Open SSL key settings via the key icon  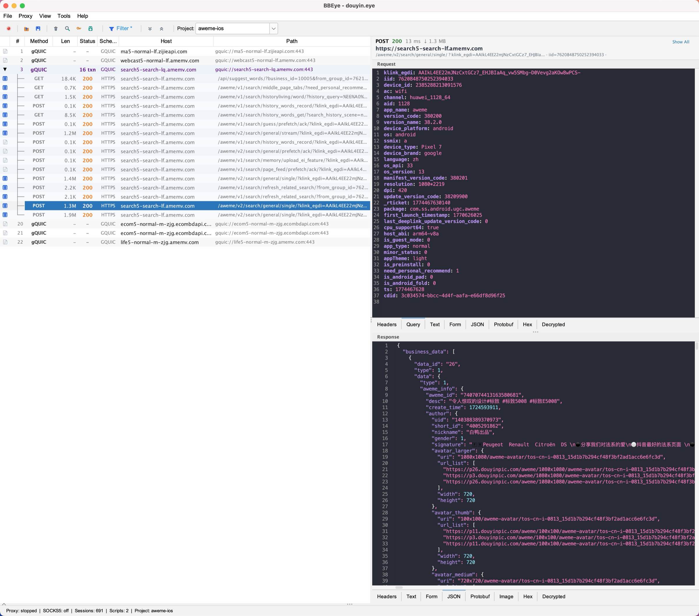coord(78,28)
